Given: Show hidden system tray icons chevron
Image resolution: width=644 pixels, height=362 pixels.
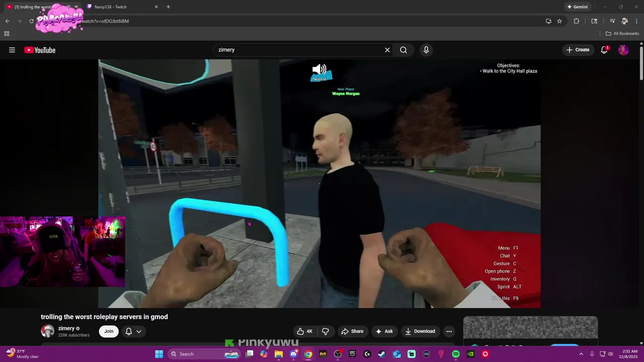Looking at the screenshot, I should pos(581,354).
